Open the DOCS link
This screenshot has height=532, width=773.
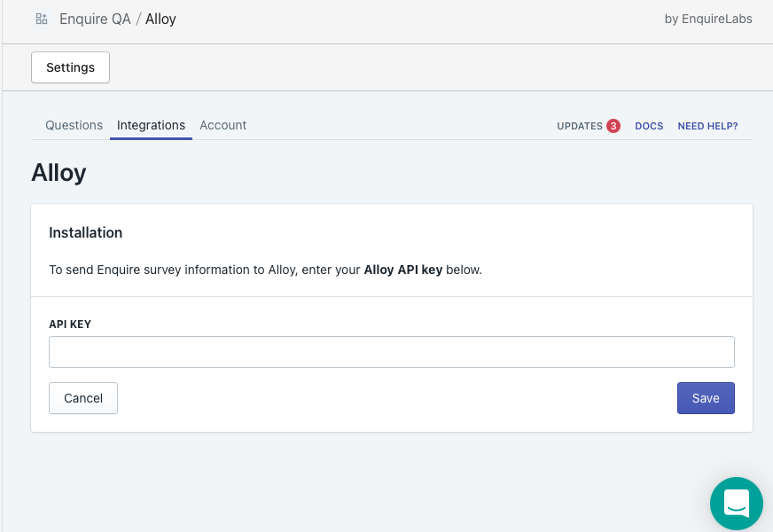pyautogui.click(x=649, y=126)
